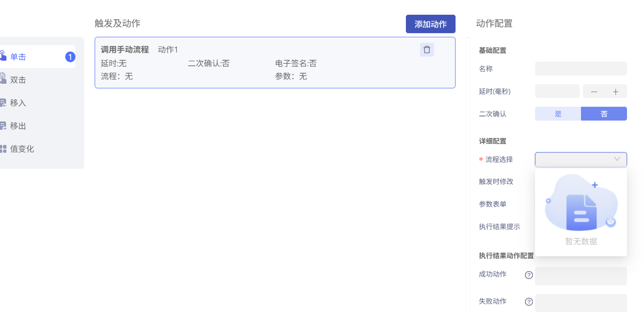644x312 pixels.
Task: Select the 单击 trigger icon in sidebar
Action: [4, 56]
